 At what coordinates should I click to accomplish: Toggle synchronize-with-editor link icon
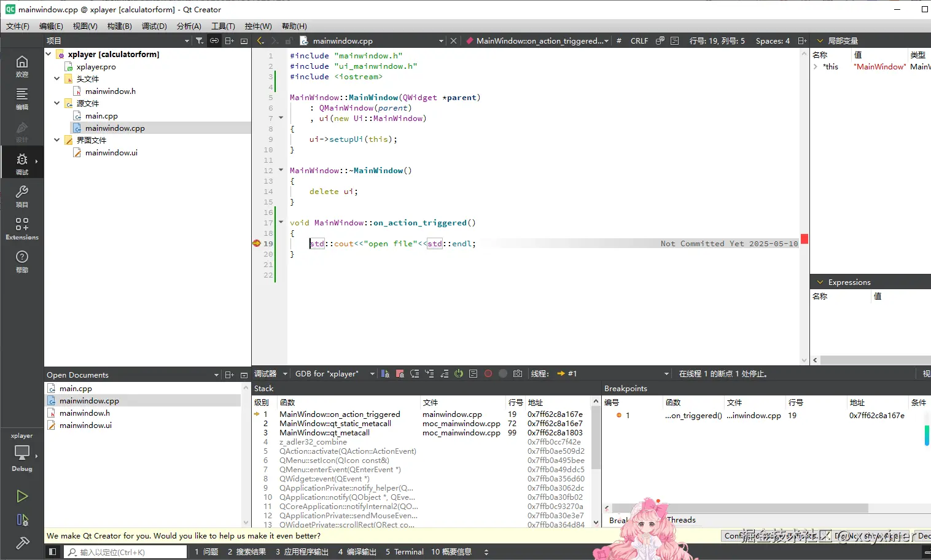(x=214, y=41)
